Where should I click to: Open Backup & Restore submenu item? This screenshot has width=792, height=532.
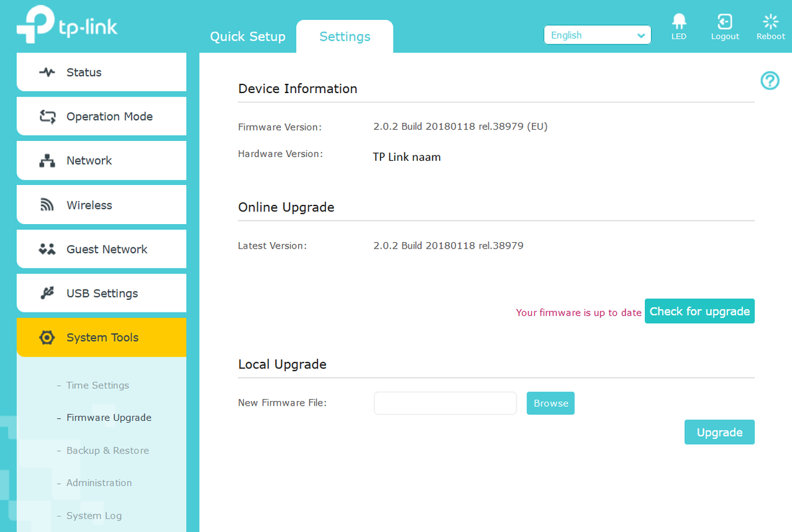point(108,450)
